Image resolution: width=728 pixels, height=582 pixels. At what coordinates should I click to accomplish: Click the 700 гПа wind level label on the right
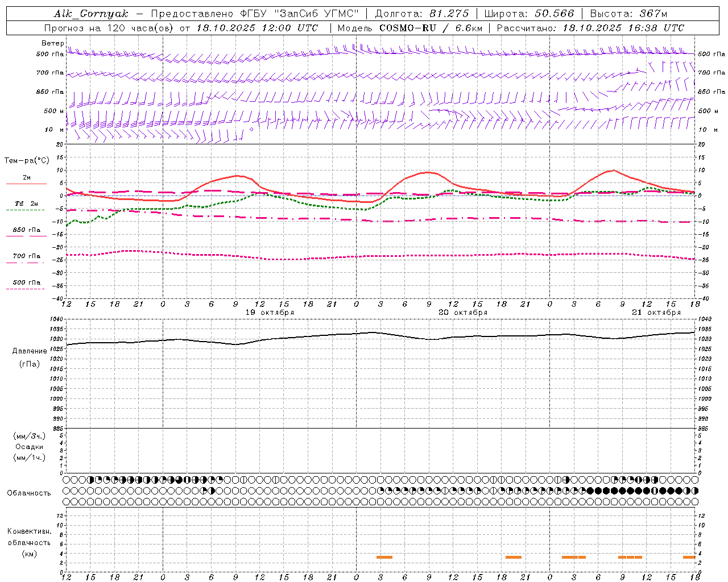click(712, 73)
